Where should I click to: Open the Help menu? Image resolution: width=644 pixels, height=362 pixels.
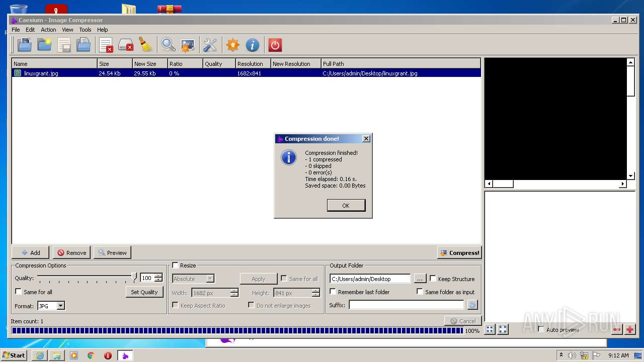point(102,30)
